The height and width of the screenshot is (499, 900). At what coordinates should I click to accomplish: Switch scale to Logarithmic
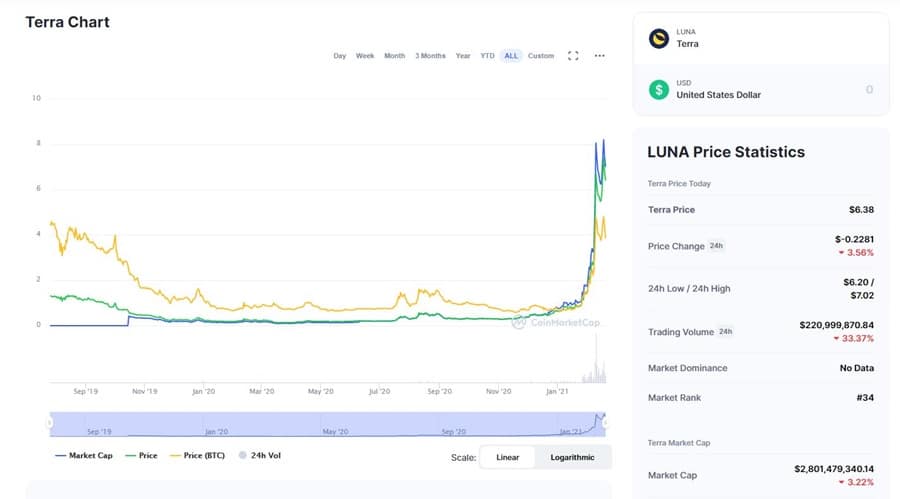click(x=565, y=457)
